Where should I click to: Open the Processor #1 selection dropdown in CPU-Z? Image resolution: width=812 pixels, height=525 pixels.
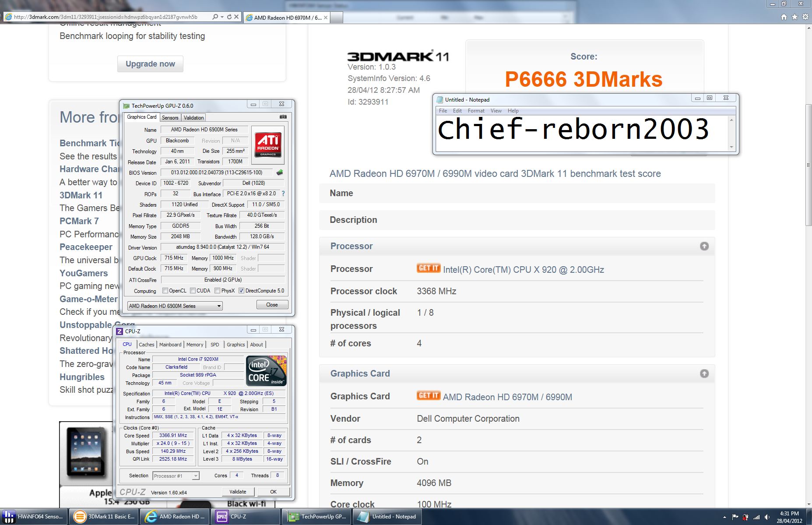[176, 476]
